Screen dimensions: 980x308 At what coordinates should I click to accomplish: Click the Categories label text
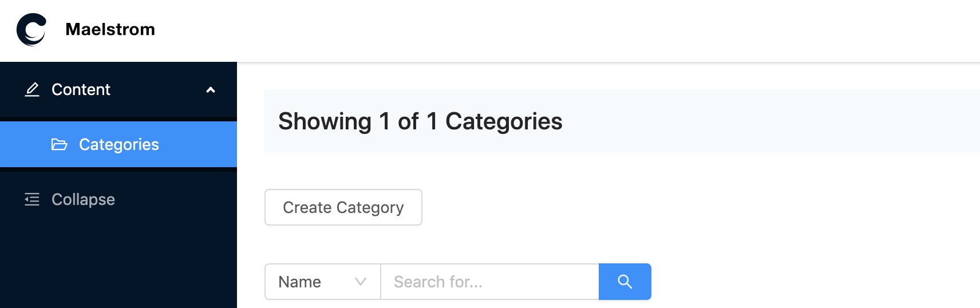[119, 144]
